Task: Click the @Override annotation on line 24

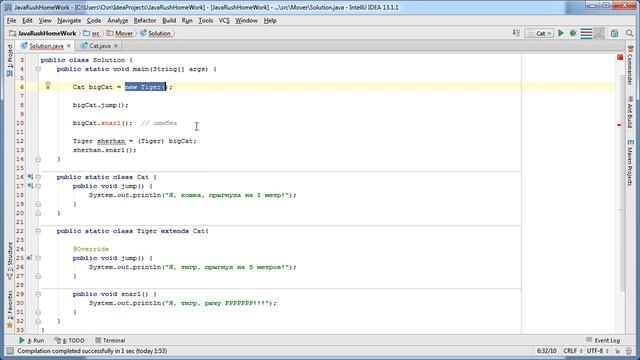Action: pos(91,249)
